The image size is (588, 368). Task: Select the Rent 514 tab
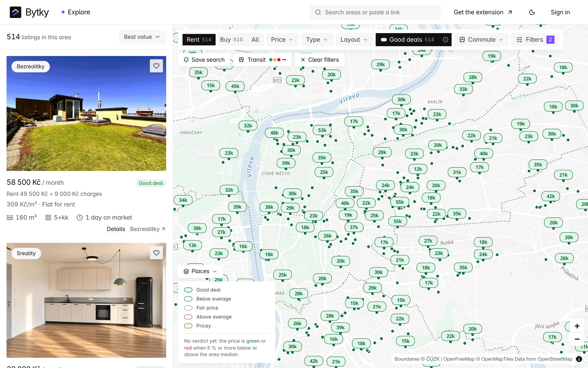[x=199, y=40]
